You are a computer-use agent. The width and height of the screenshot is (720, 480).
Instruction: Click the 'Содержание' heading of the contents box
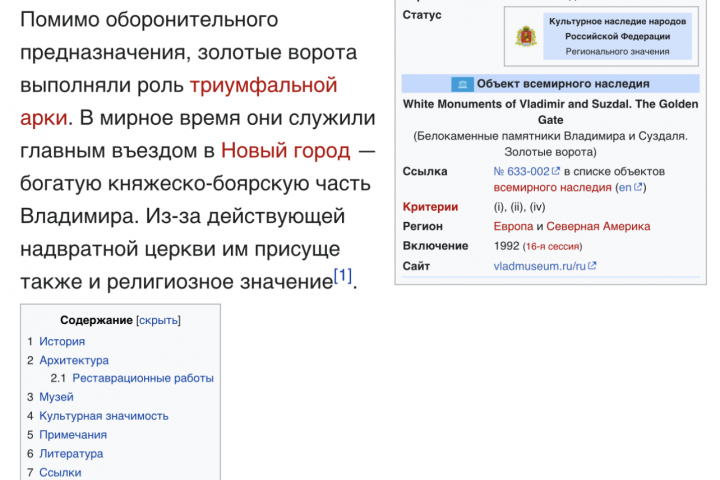pos(96,320)
